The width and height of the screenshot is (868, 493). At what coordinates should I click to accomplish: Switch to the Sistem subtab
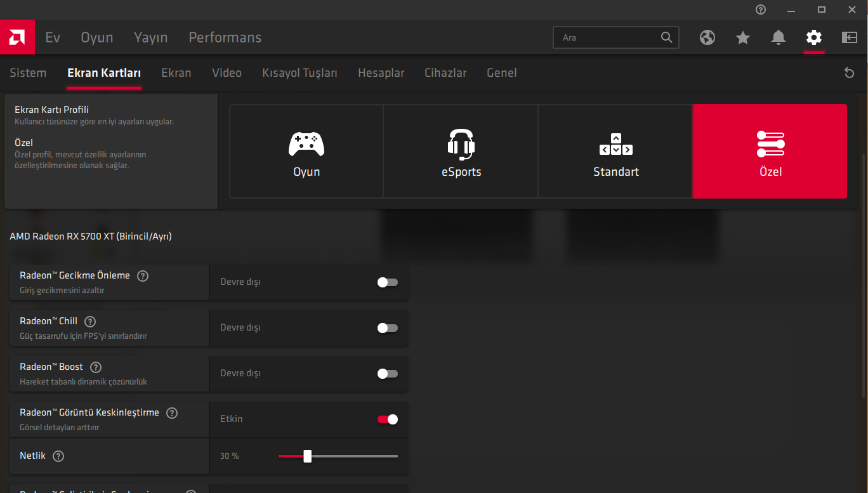(28, 73)
